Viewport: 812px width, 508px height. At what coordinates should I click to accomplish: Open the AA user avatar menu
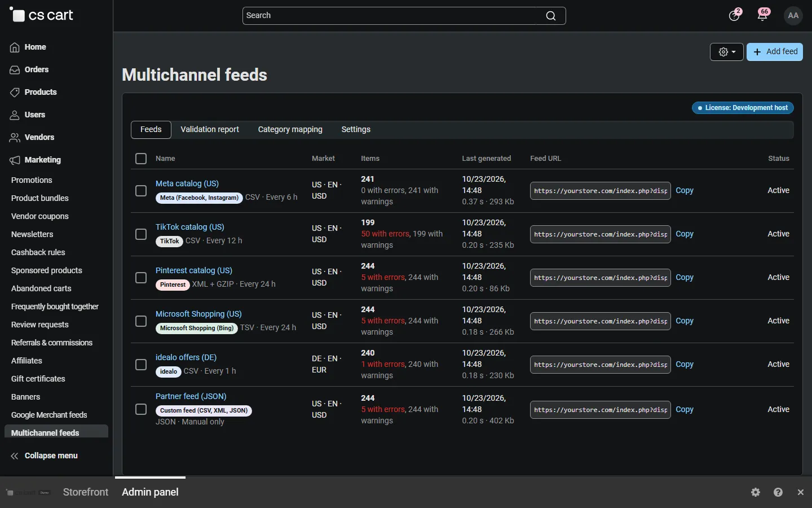[x=793, y=15]
